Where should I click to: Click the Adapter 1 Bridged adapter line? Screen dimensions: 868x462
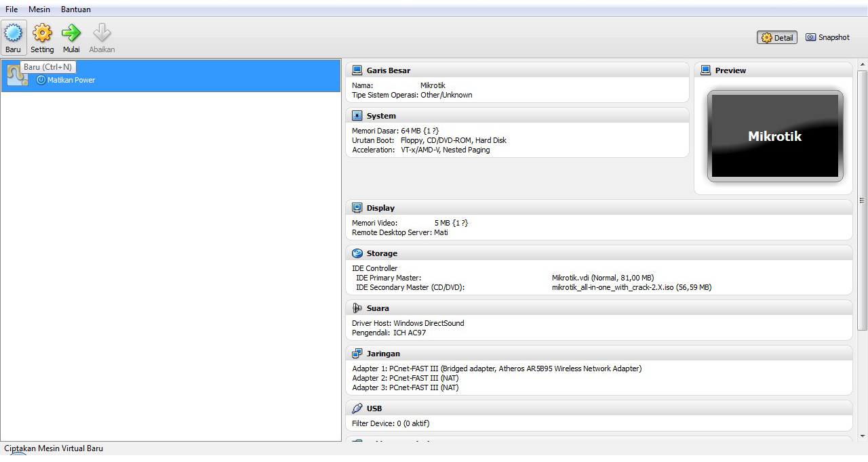click(x=496, y=369)
